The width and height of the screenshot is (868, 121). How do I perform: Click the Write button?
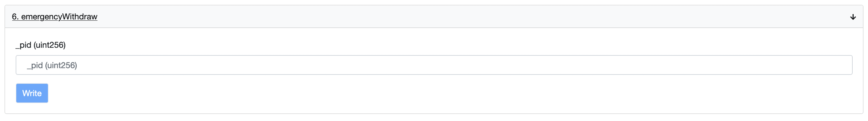tap(32, 93)
